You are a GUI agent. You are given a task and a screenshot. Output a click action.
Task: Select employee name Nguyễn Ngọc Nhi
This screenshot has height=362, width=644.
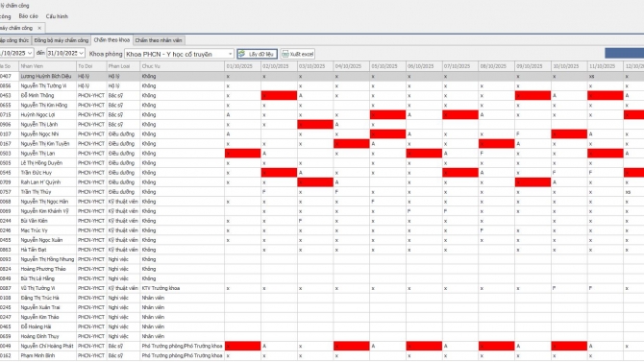click(39, 134)
